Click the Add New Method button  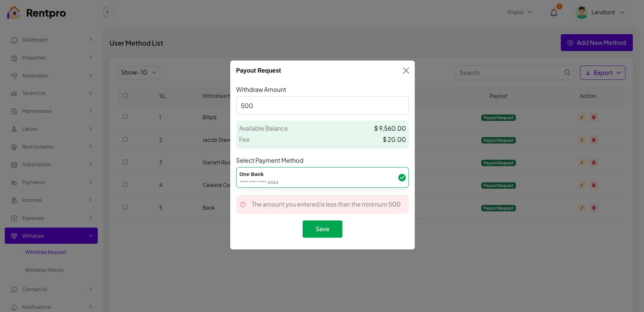tap(597, 43)
